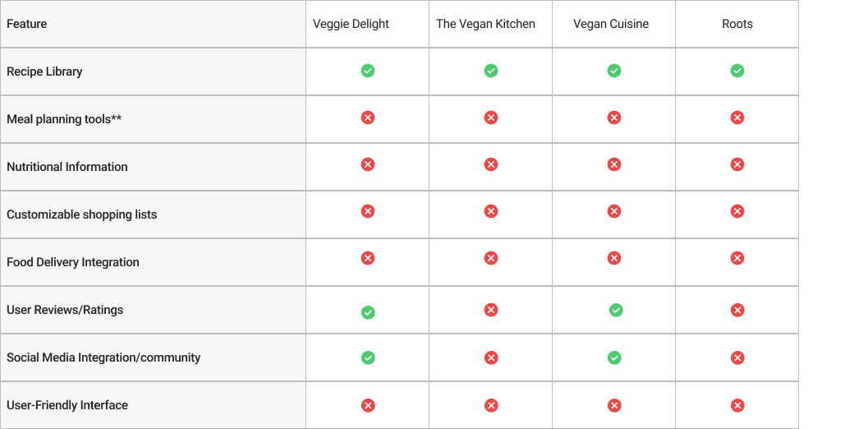Click Customizable shopping lists cross for Roots
This screenshot has width=868, height=429.
click(x=737, y=211)
